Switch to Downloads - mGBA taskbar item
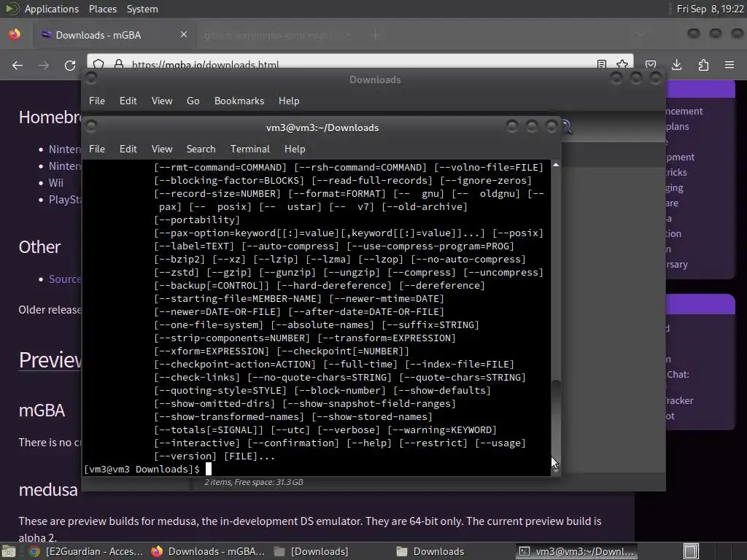The width and height of the screenshot is (747, 560). point(208,551)
